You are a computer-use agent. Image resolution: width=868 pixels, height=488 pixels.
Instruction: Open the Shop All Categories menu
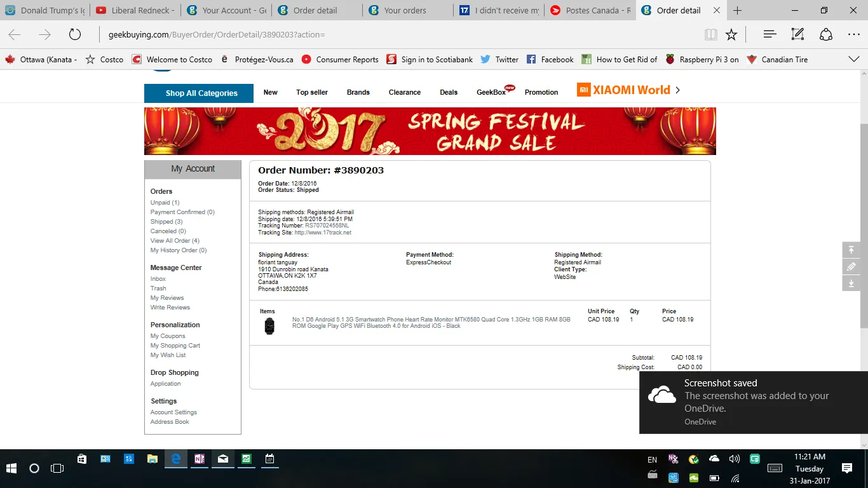199,93
